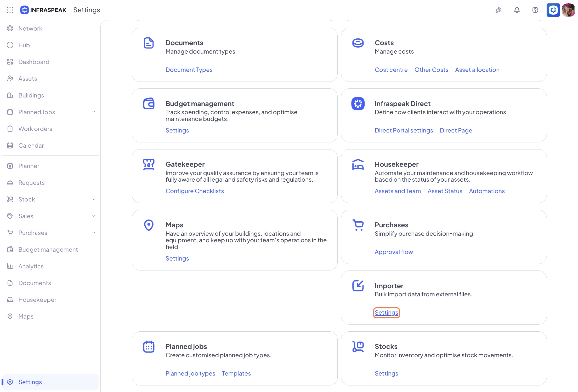The height and width of the screenshot is (392, 578).
Task: Click the Direct Portal settings link
Action: pyautogui.click(x=404, y=130)
